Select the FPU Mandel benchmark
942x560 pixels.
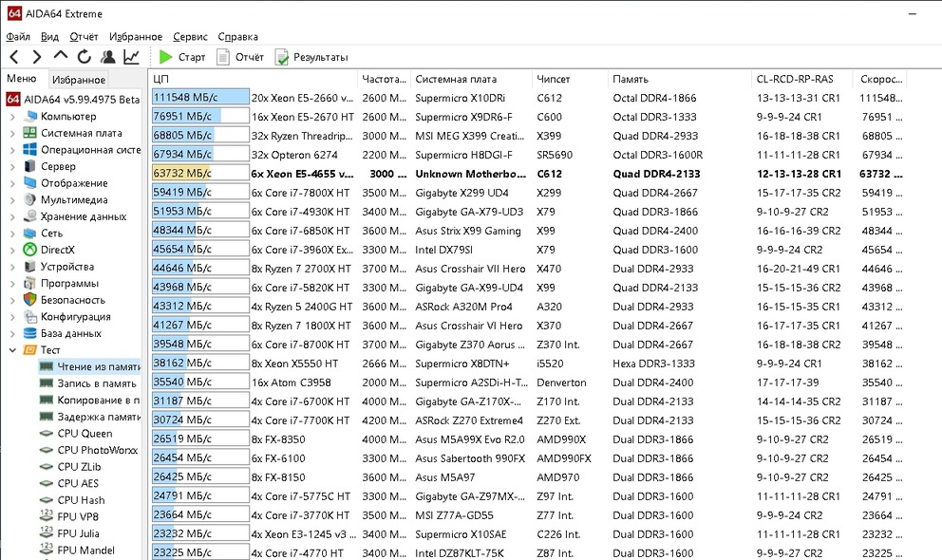pyautogui.click(x=77, y=550)
